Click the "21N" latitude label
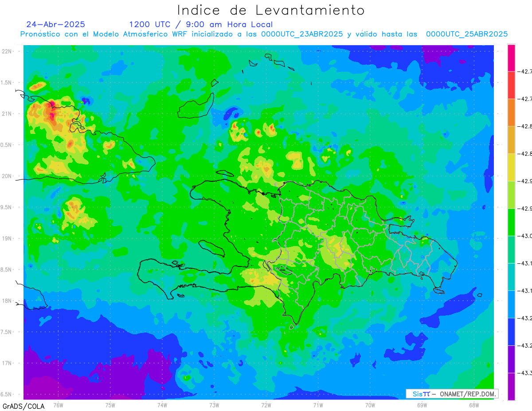532x411 pixels. click(x=8, y=114)
